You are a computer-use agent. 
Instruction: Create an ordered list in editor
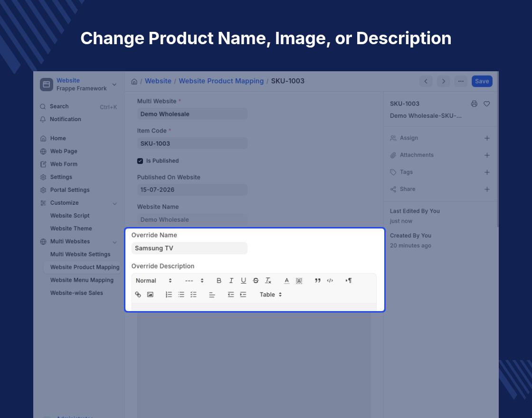(169, 294)
